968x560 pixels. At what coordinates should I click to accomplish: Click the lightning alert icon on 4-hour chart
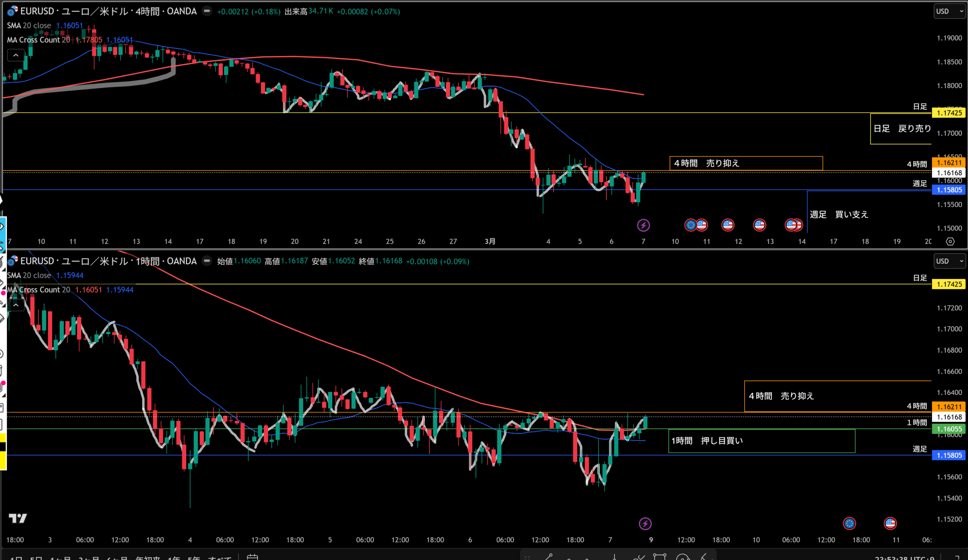pos(644,225)
